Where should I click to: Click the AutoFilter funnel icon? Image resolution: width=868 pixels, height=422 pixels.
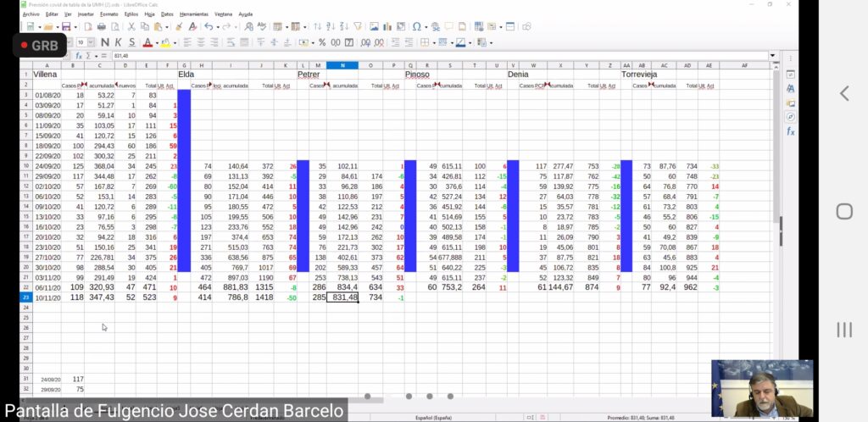point(356,27)
